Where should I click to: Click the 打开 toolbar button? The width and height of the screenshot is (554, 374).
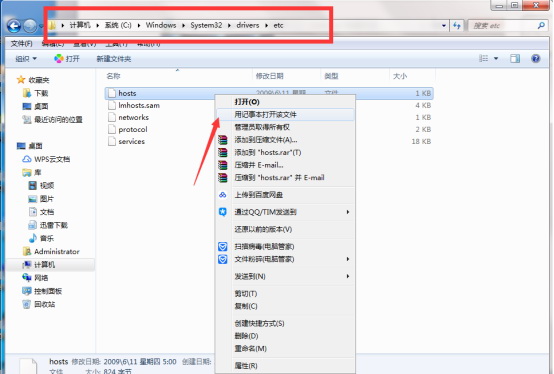[67, 59]
